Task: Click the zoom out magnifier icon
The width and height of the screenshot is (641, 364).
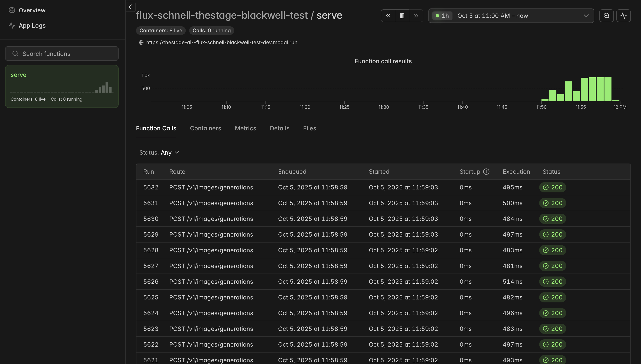Action: (x=606, y=16)
